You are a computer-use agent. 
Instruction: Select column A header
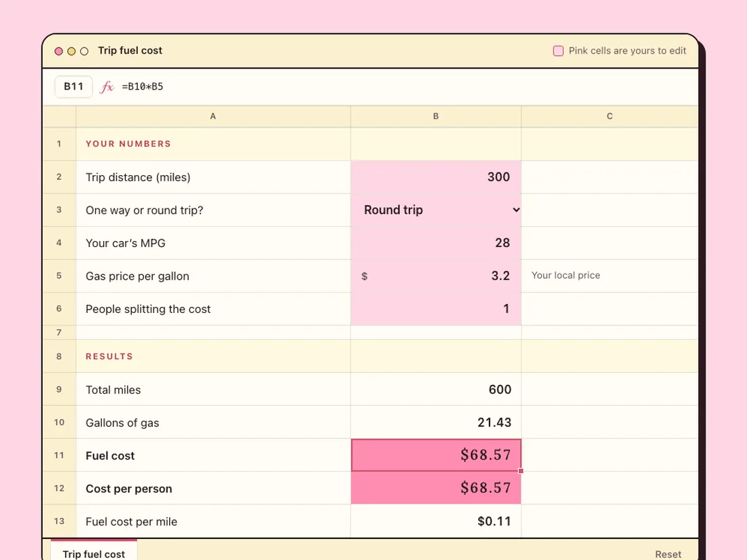[x=213, y=116]
